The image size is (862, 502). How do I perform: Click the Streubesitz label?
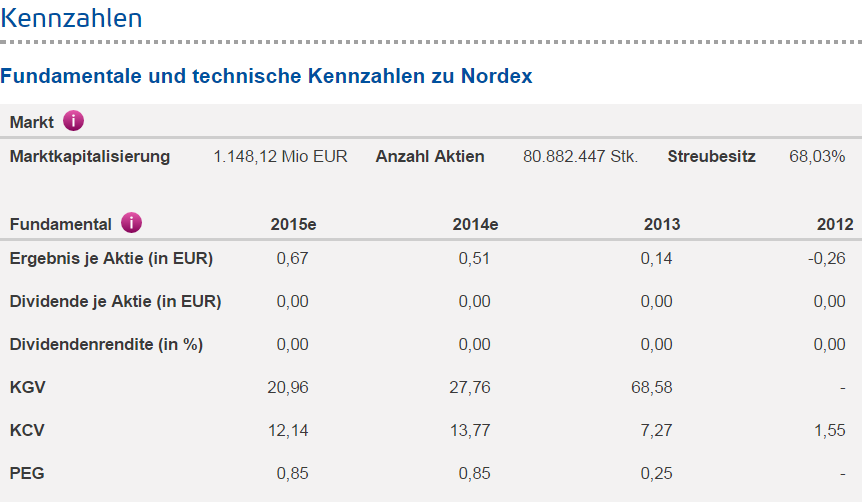712,156
